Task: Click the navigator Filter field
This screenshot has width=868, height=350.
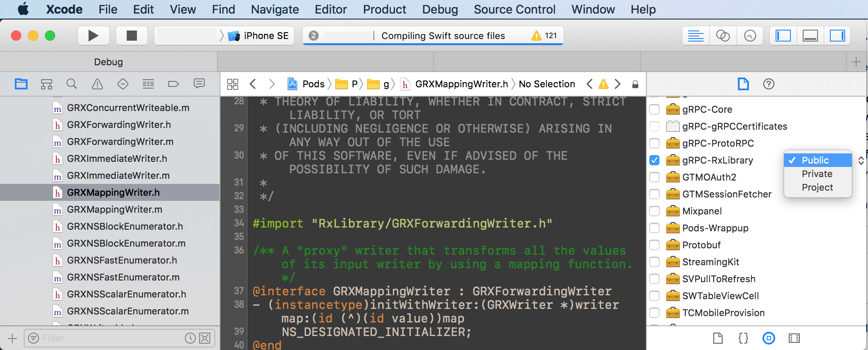Action: click(x=120, y=338)
